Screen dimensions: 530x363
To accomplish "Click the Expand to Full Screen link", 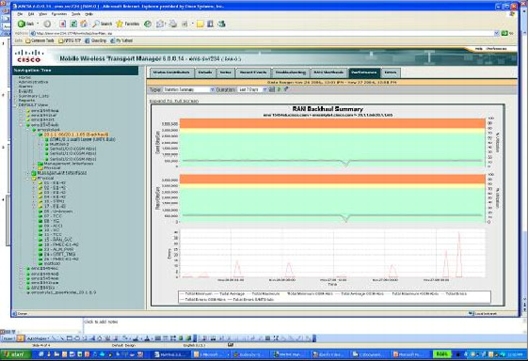I will point(174,101).
